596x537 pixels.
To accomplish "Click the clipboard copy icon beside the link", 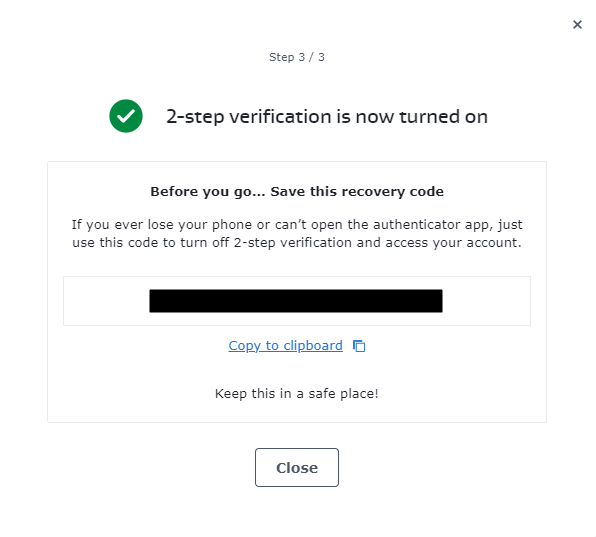I will (x=359, y=346).
